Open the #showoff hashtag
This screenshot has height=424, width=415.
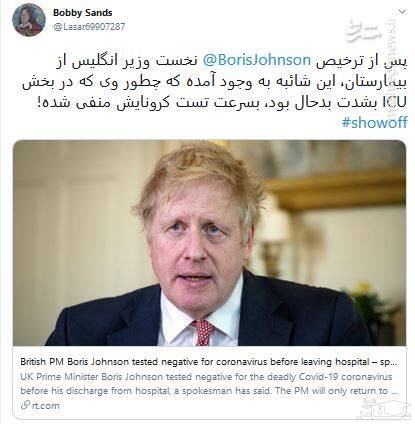point(374,122)
